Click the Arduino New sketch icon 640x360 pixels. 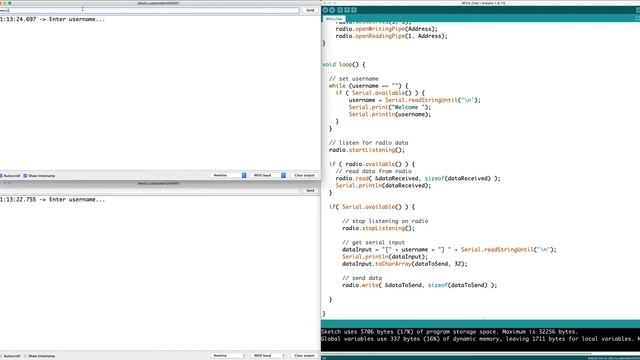[340, 10]
